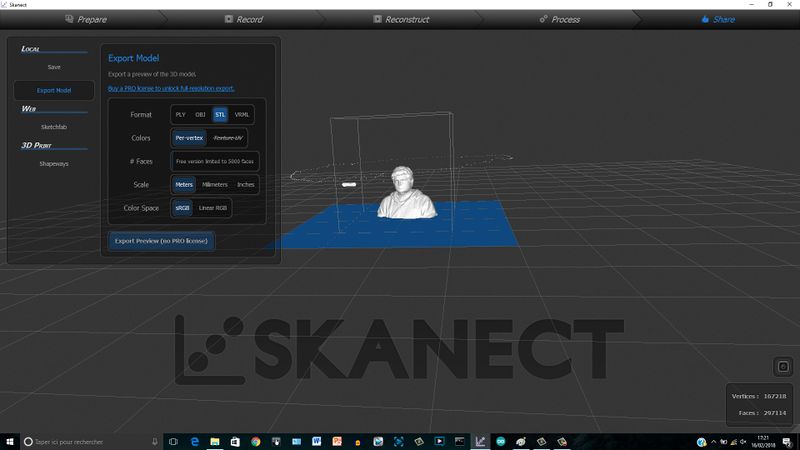Select VRML format option
Screen dimensions: 800x450
(242, 115)
